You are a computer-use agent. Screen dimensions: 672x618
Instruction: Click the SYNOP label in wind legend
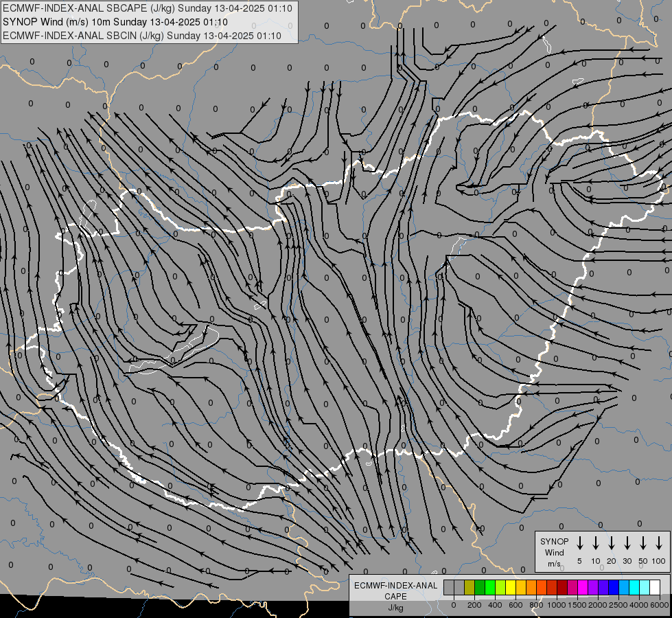[554, 541]
